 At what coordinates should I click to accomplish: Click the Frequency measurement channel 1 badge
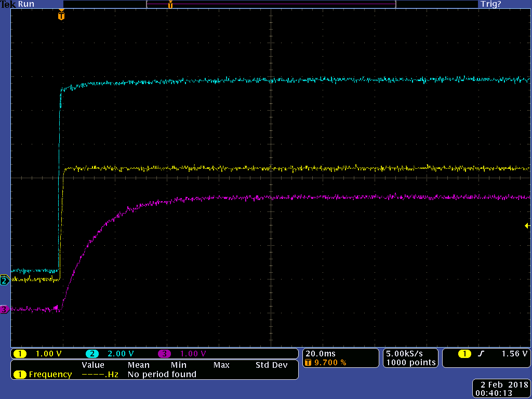click(x=20, y=375)
